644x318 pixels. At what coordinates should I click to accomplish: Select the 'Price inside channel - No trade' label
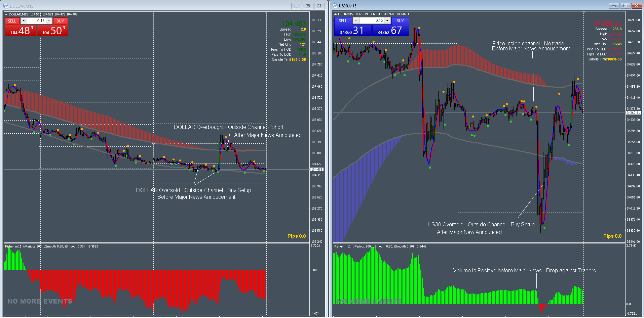(528, 44)
